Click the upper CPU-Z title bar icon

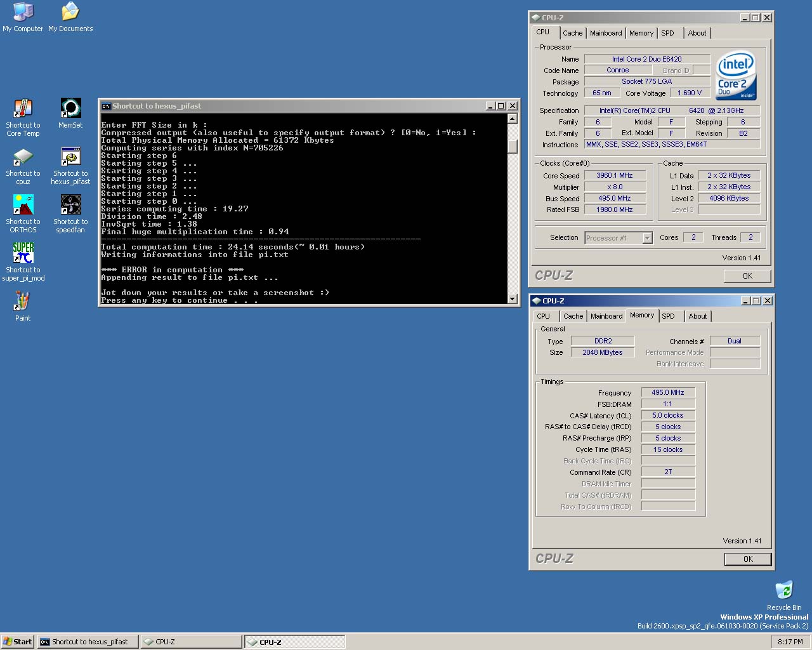(x=536, y=18)
